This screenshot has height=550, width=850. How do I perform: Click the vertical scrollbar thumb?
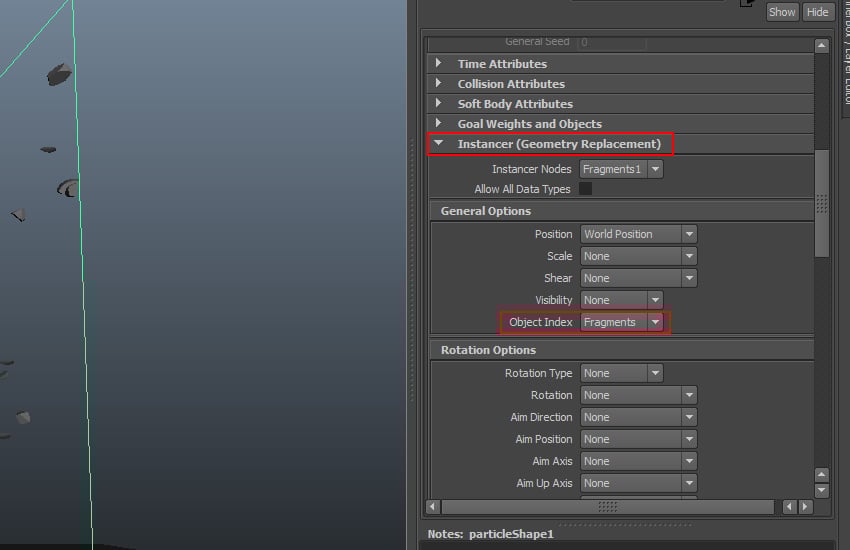pos(822,203)
